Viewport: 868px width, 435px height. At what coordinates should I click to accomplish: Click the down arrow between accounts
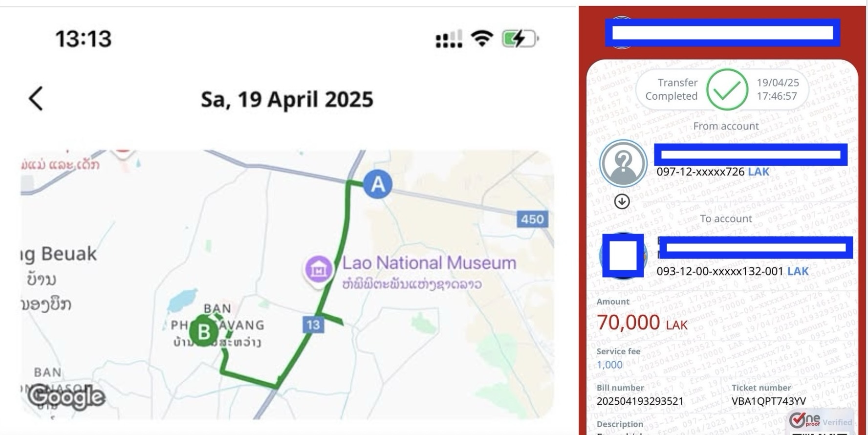(x=622, y=201)
